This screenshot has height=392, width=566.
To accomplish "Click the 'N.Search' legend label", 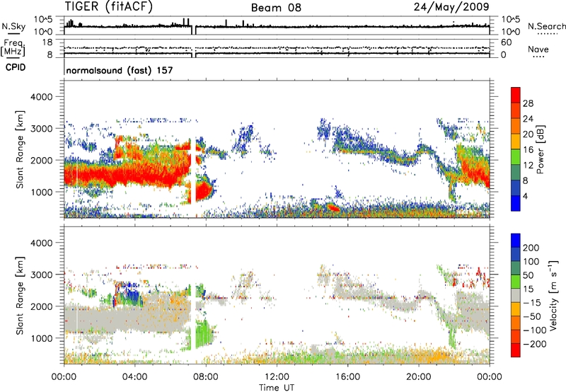I will pos(546,26).
